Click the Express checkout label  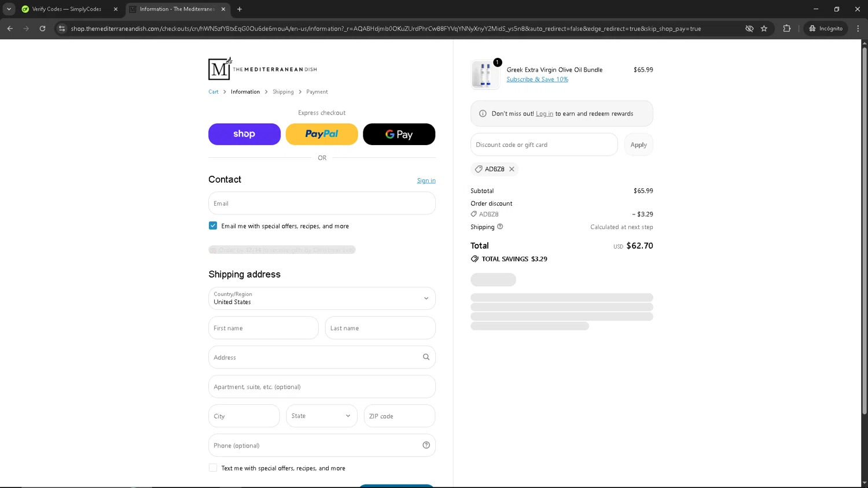[x=322, y=113]
